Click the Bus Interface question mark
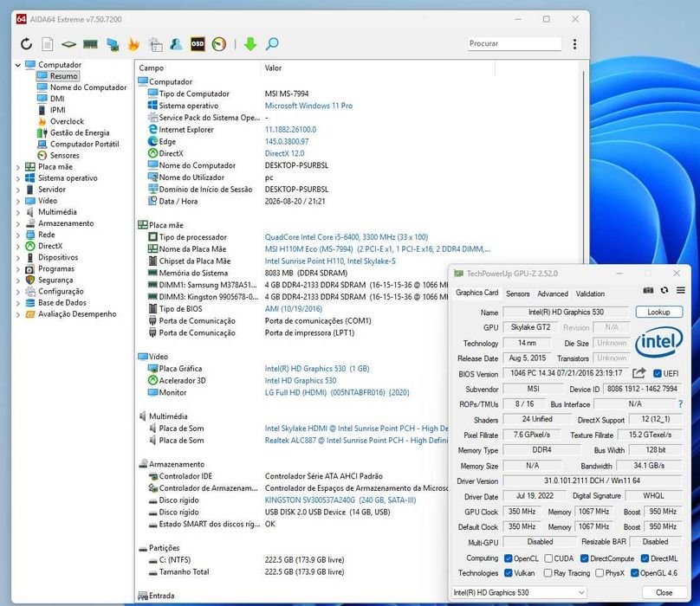The image size is (700, 606). 680,403
